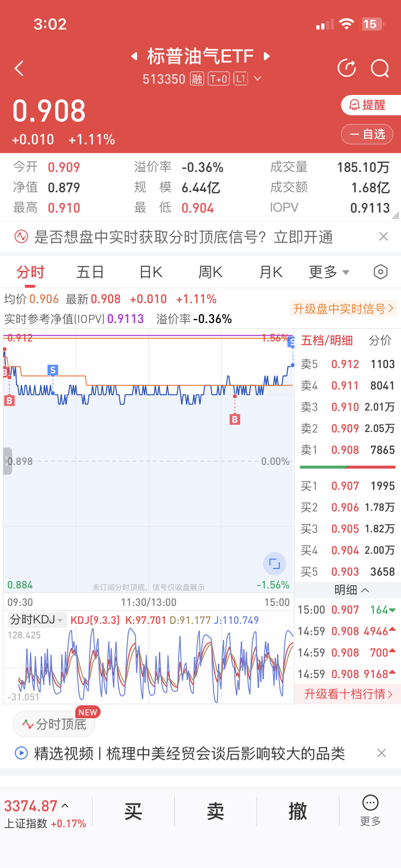
Task: Expand stock info chevron beside L1
Action: 258,78
